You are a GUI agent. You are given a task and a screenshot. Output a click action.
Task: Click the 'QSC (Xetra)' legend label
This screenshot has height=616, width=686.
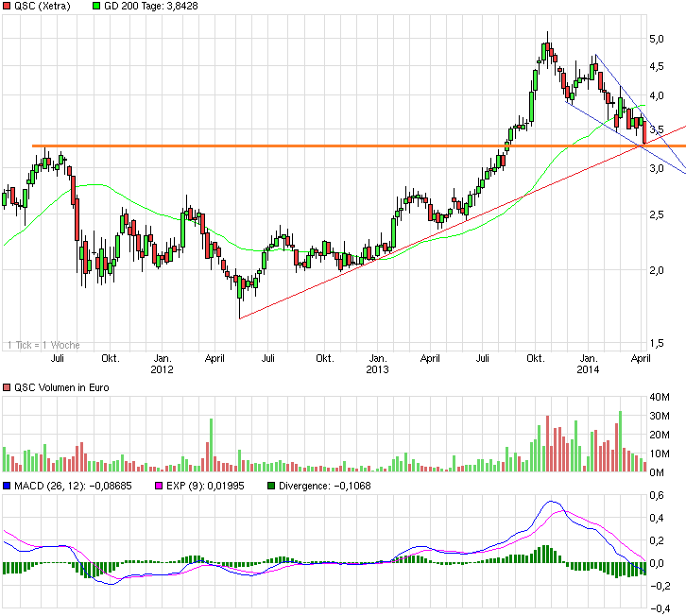click(x=42, y=6)
